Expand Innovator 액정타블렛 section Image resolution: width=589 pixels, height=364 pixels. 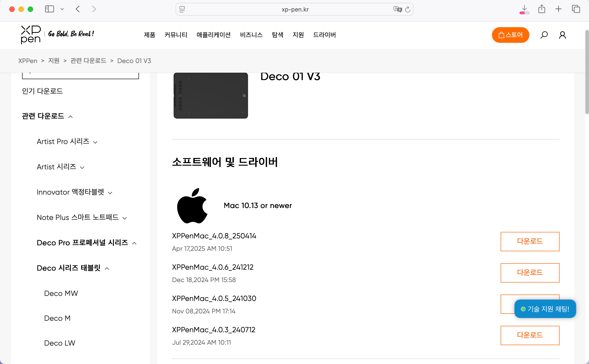(x=74, y=192)
